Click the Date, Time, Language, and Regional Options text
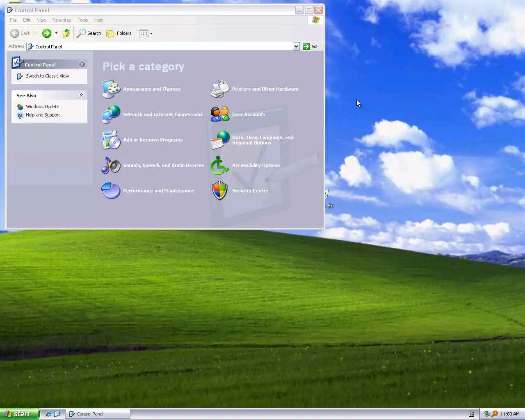The width and height of the screenshot is (525, 420). [x=262, y=140]
